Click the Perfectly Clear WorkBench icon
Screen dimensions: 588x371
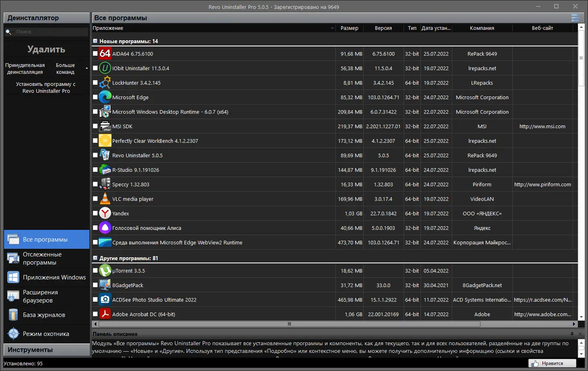coord(105,141)
